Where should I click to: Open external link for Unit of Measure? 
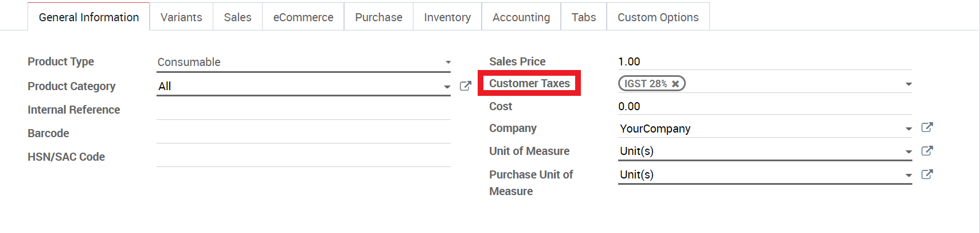pos(927,151)
